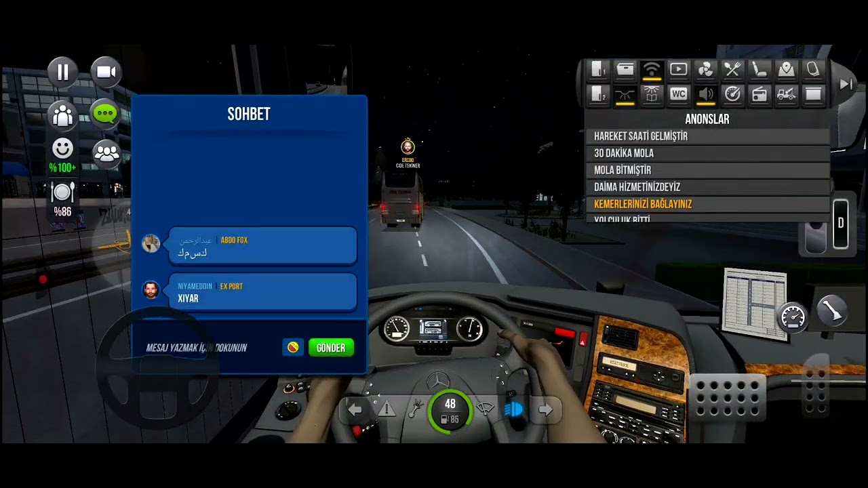This screenshot has height=488, width=868.
Task: Activate the hazard warning lights
Action: pyautogui.click(x=386, y=409)
